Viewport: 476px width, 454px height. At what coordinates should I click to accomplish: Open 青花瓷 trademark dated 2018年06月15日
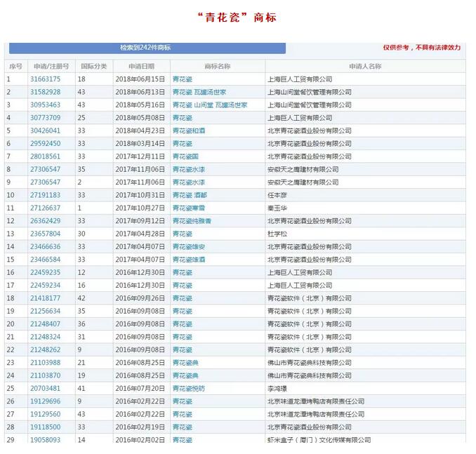click(x=183, y=79)
